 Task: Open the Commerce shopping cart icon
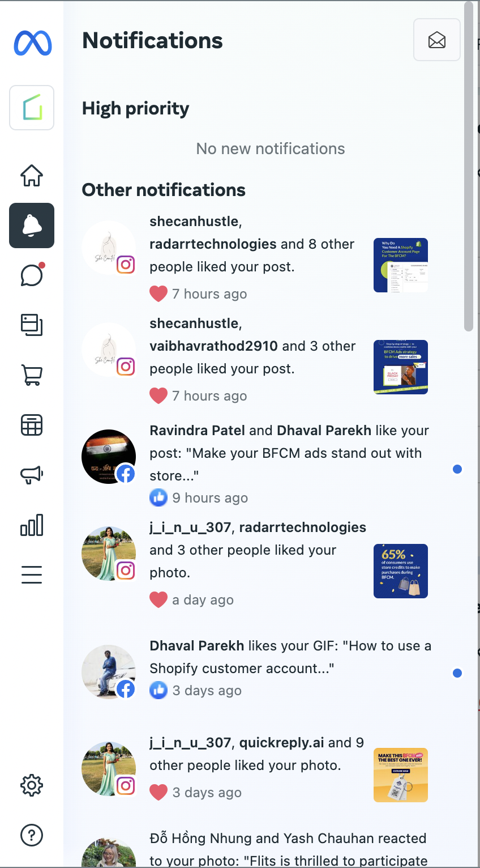[x=32, y=375]
